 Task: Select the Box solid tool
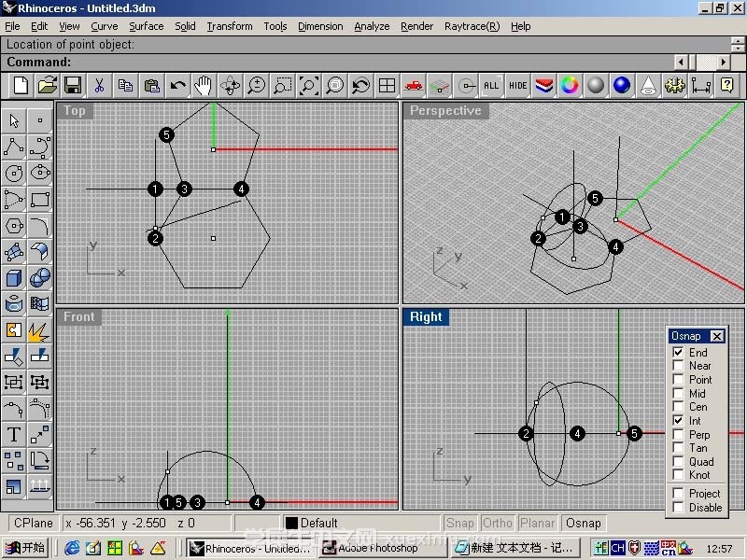14,278
